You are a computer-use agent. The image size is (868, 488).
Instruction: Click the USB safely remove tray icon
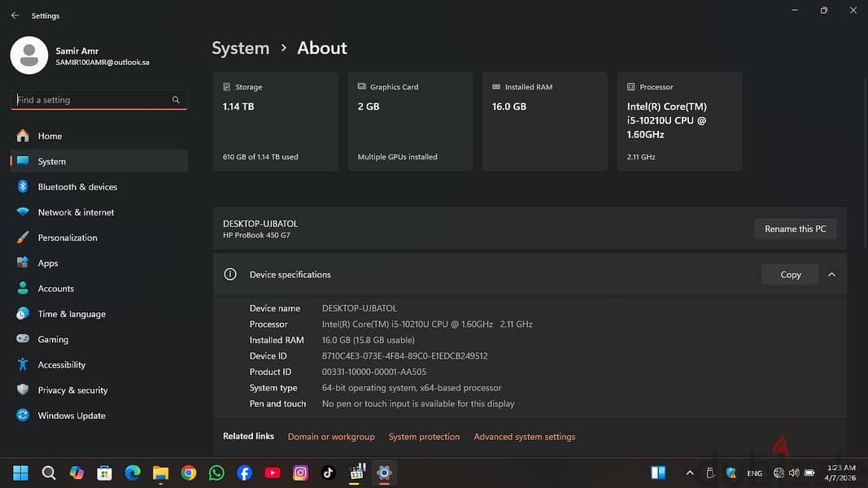tap(710, 473)
